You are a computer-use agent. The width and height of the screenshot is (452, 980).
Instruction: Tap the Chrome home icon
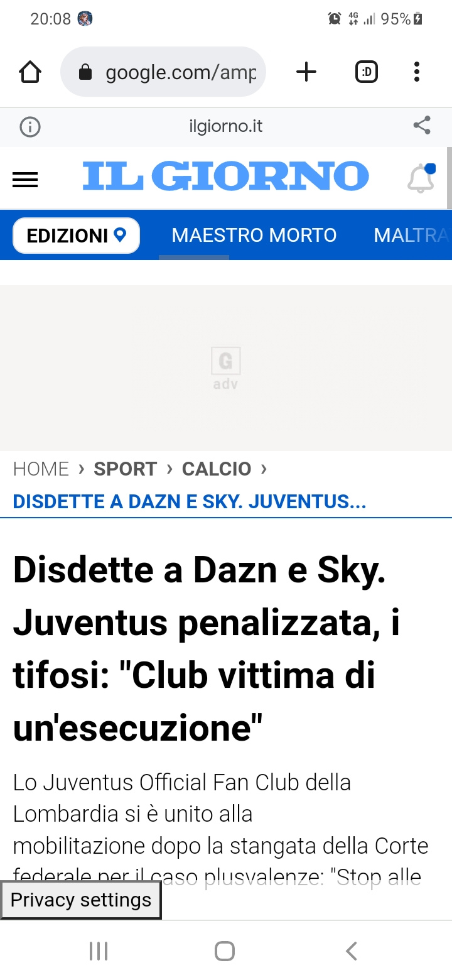[x=30, y=72]
